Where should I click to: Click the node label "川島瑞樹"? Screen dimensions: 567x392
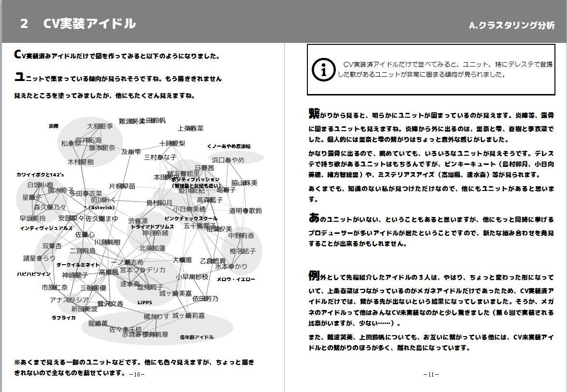(108, 243)
